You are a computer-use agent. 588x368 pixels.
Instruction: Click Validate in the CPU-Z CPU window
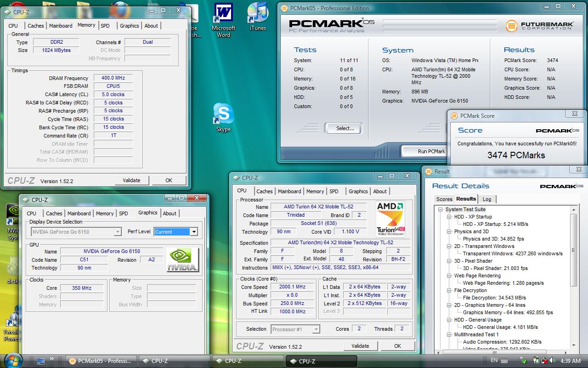(x=360, y=346)
